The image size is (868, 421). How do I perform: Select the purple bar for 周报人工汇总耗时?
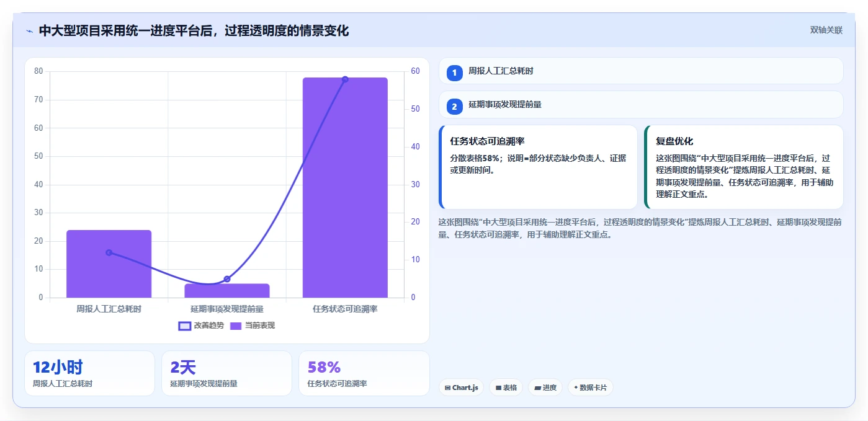(109, 264)
